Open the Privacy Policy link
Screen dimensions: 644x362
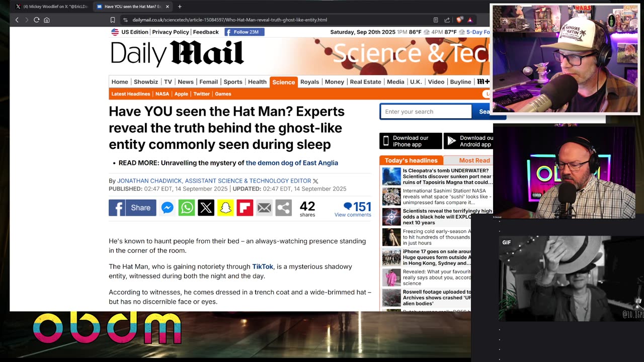[171, 32]
